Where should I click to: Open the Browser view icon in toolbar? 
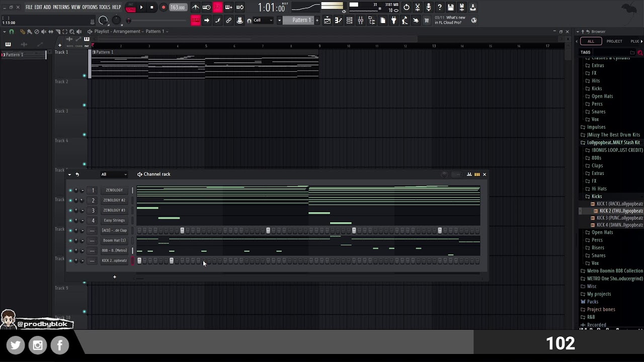[371, 21]
